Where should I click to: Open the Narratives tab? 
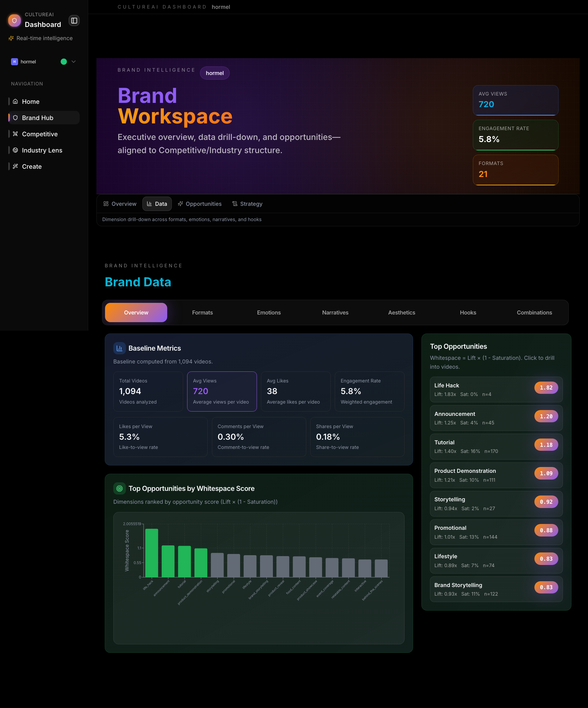[335, 313]
